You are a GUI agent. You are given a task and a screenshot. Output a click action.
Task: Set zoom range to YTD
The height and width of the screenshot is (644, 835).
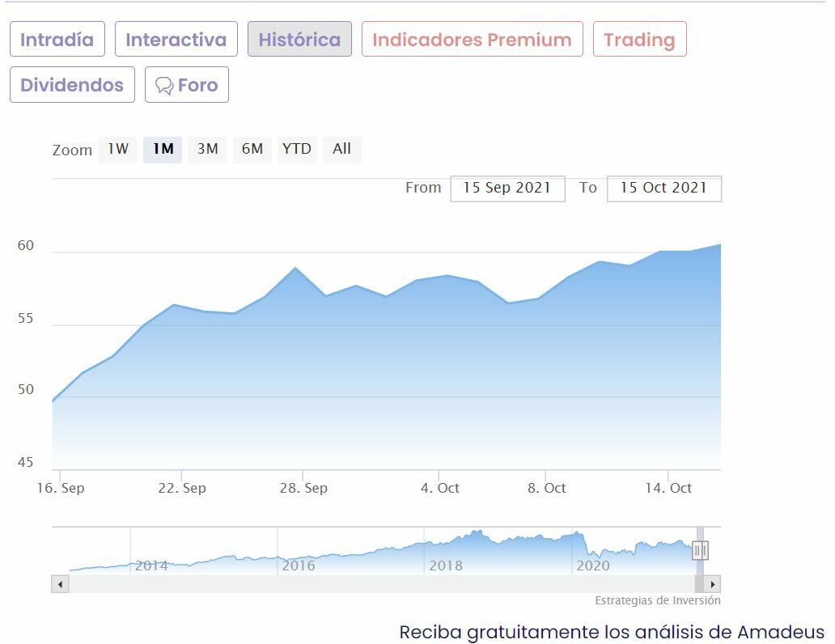pyautogui.click(x=297, y=149)
